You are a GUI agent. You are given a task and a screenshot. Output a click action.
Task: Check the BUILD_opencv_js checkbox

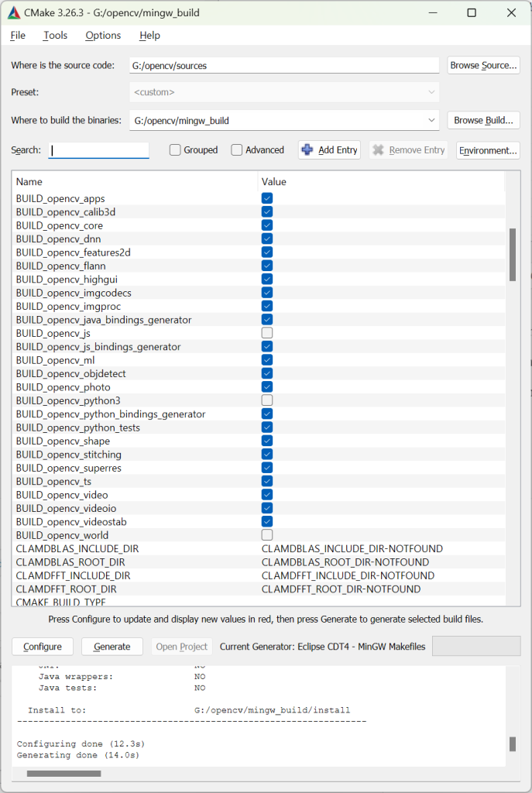coord(267,333)
